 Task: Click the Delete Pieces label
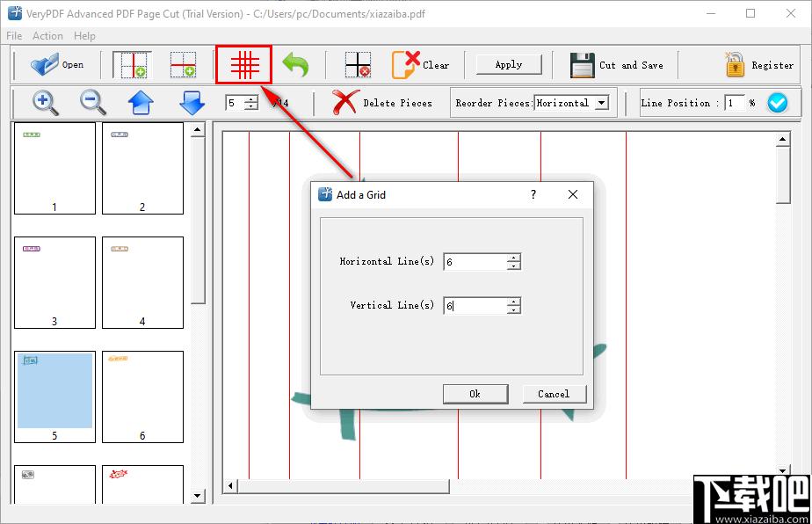tap(398, 103)
